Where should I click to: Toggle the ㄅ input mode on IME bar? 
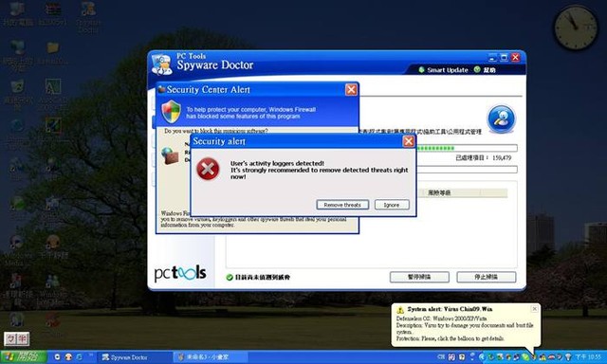click(10, 339)
